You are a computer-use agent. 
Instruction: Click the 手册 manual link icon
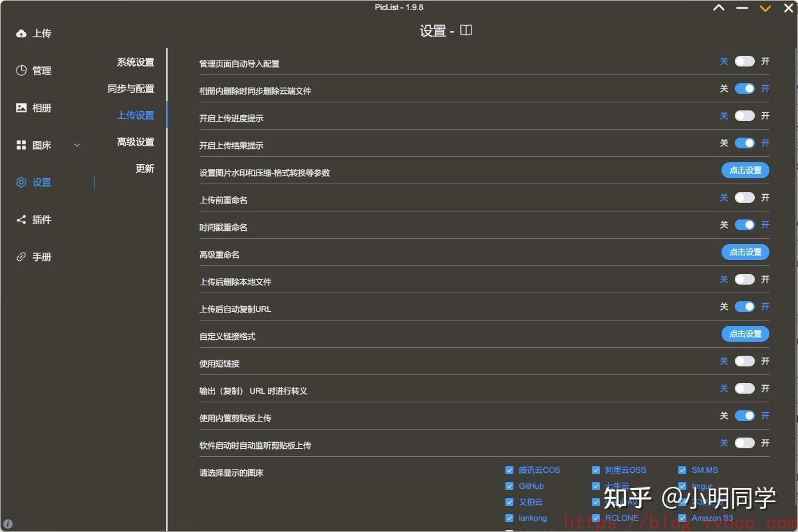tap(21, 257)
